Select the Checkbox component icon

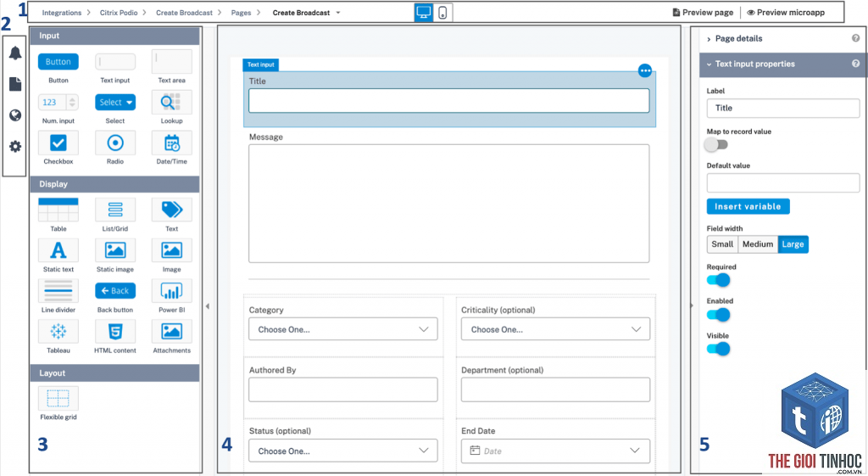[58, 143]
